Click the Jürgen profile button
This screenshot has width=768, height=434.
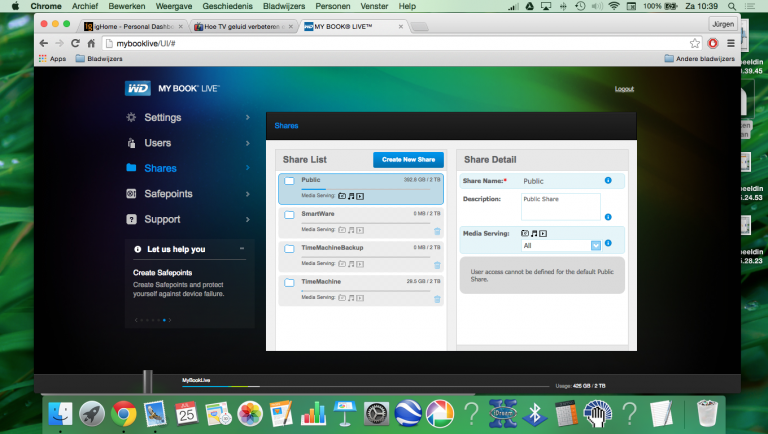(722, 24)
